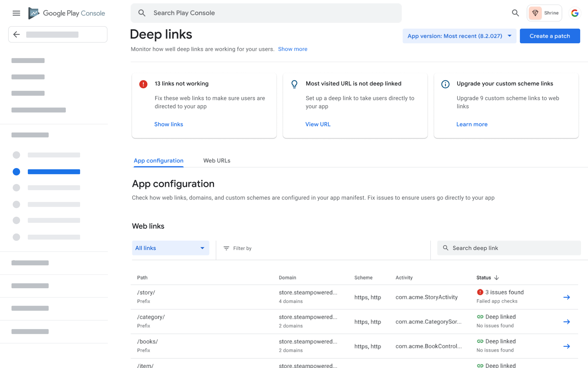Open the All links dropdown
Screen dimensions: 588x368
(170, 248)
